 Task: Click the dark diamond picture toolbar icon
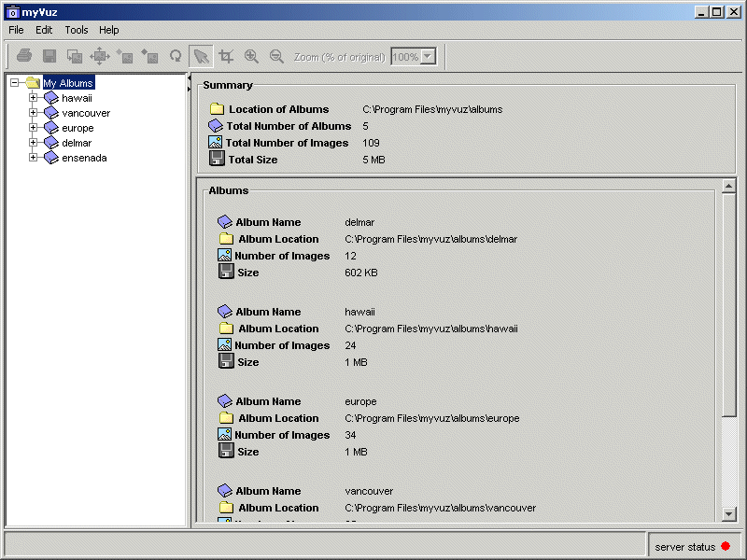click(149, 56)
